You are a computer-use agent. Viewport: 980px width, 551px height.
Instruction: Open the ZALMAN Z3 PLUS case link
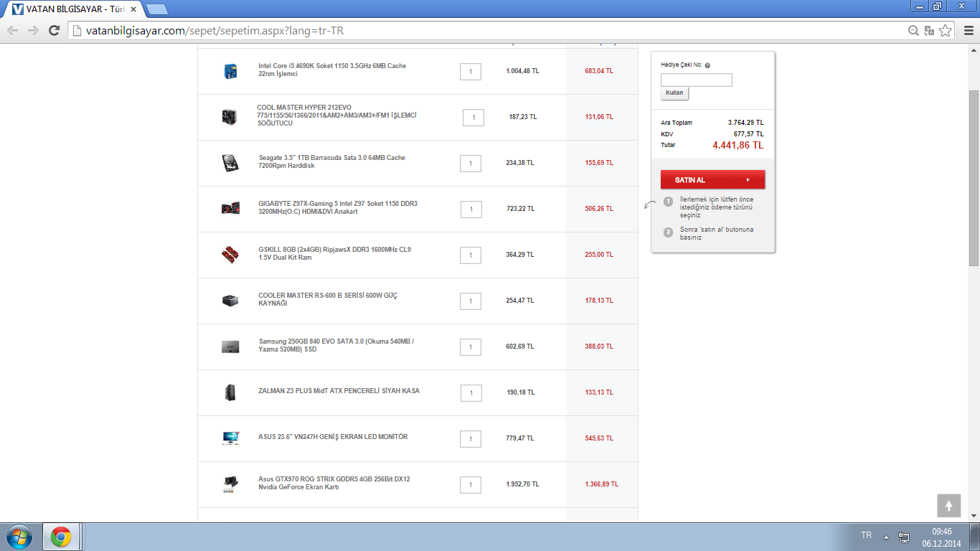pos(339,391)
